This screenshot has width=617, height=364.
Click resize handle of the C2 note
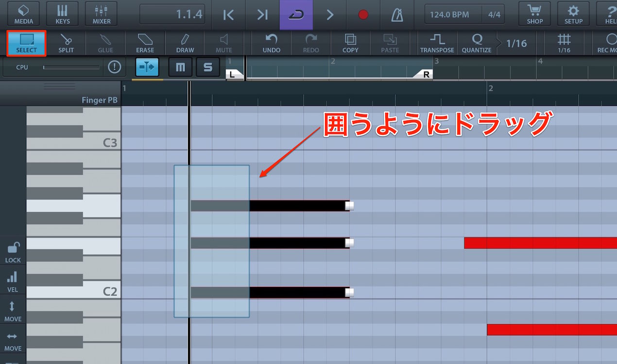pyautogui.click(x=350, y=293)
